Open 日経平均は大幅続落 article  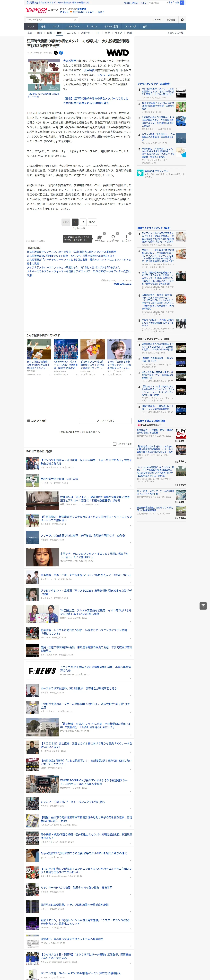[x=75, y=905]
